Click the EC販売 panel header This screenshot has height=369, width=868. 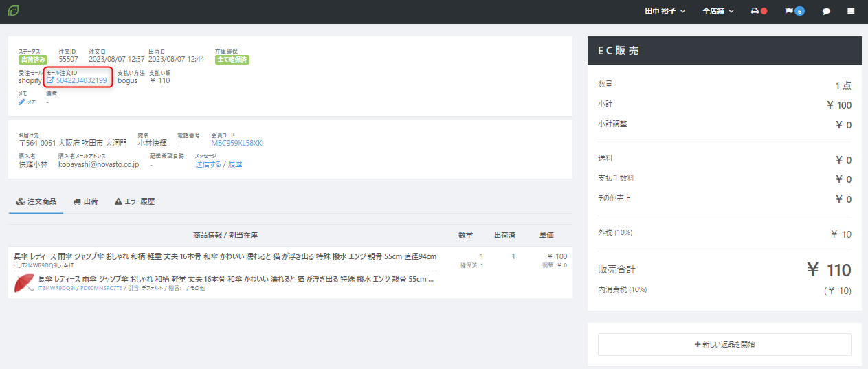[724, 51]
